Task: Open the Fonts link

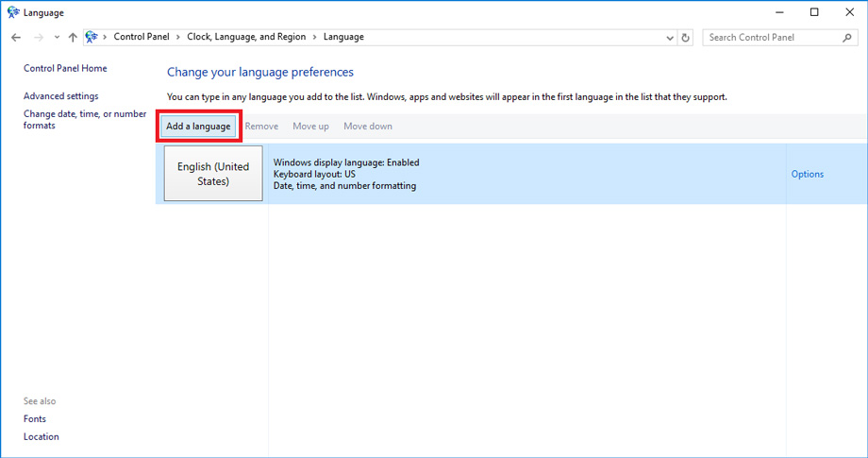Action: tap(35, 418)
